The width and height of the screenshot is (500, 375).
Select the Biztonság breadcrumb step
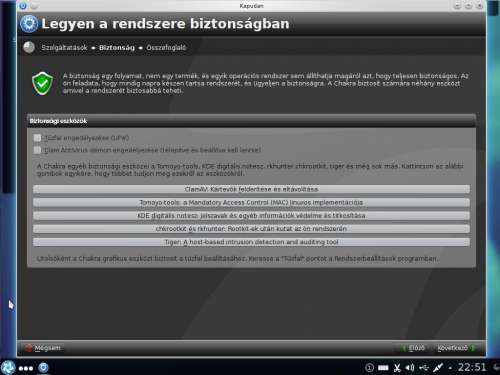coord(117,48)
